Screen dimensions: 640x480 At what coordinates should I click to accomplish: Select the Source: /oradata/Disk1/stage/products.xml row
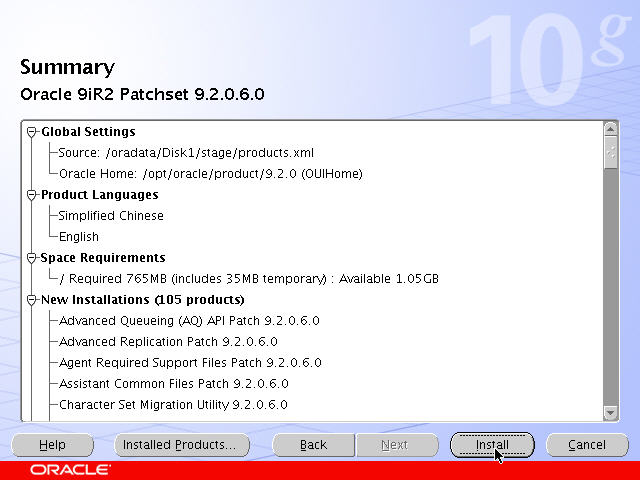pyautogui.click(x=186, y=153)
